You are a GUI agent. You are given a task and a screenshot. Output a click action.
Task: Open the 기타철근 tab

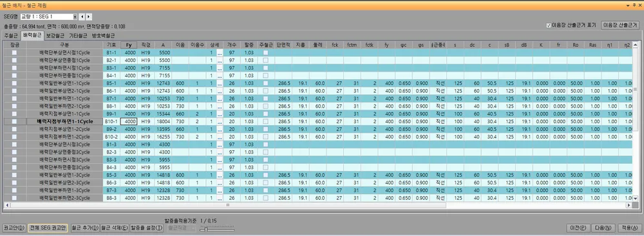pyautogui.click(x=78, y=35)
